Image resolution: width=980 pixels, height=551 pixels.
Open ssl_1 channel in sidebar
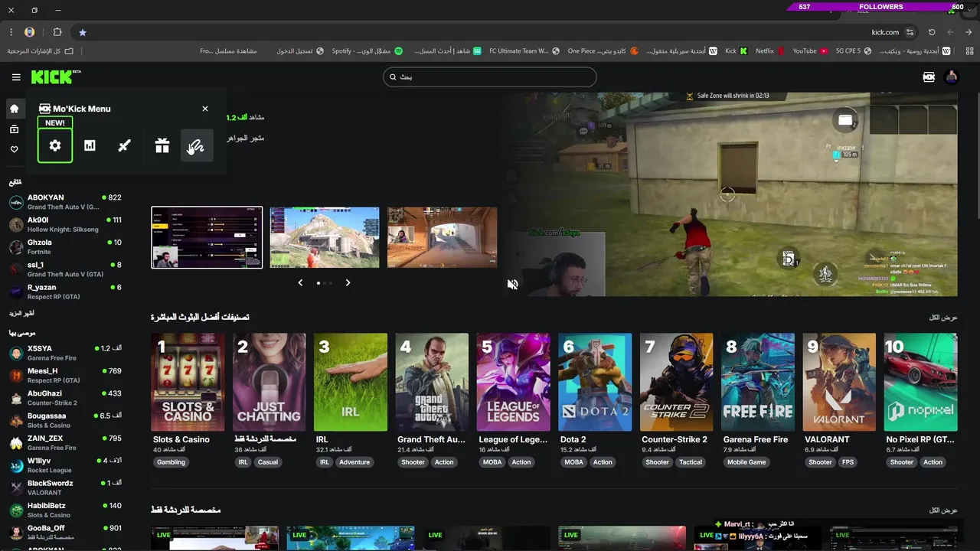(x=65, y=269)
